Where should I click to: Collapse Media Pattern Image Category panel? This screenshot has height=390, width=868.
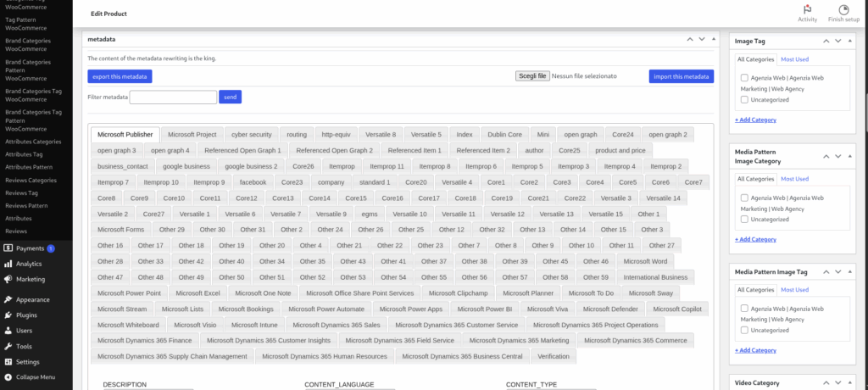pyautogui.click(x=849, y=156)
